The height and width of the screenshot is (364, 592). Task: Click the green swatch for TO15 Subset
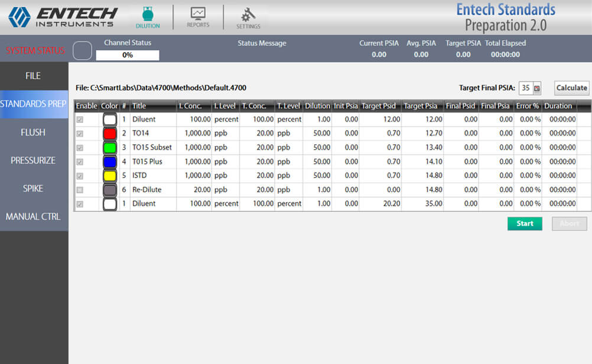coord(110,148)
